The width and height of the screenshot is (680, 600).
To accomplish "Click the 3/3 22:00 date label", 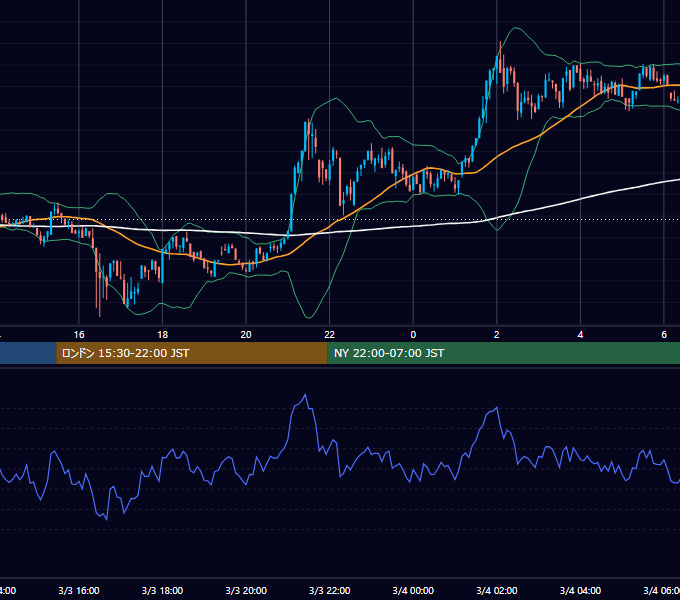I will click(330, 590).
